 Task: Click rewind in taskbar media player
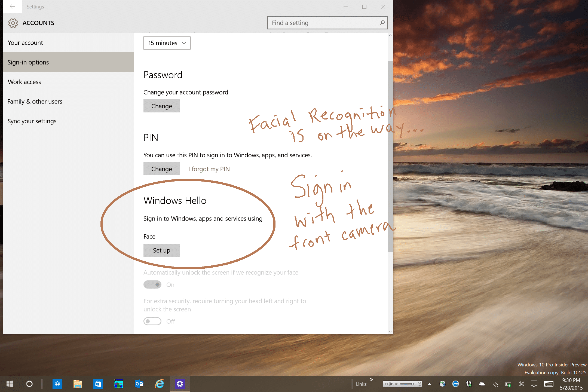coord(386,384)
